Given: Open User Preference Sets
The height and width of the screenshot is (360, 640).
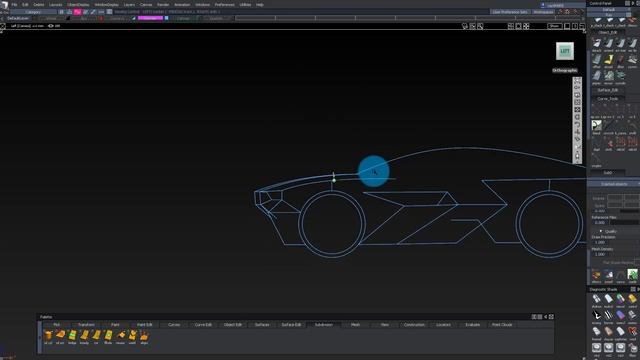Looking at the screenshot, I should (x=510, y=12).
